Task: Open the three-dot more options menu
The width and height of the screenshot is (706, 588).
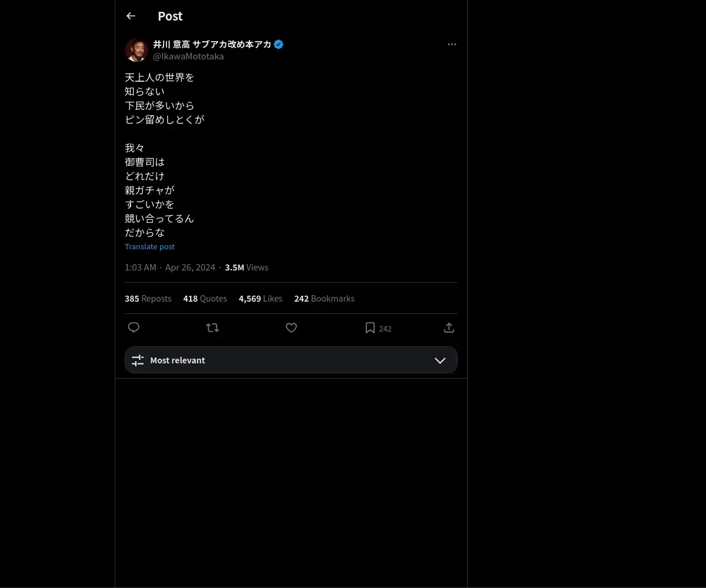Action: (452, 44)
